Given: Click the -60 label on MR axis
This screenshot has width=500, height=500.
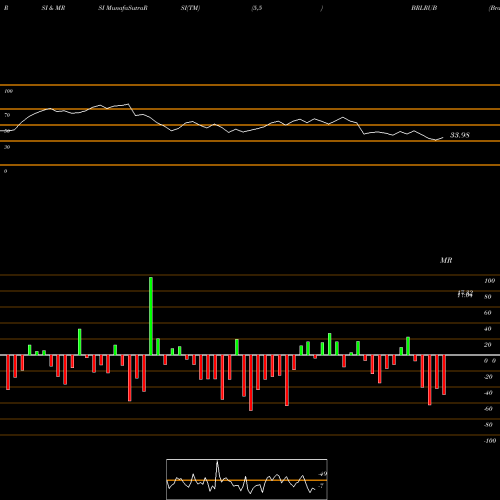Looking at the screenshot, I should [x=488, y=409].
